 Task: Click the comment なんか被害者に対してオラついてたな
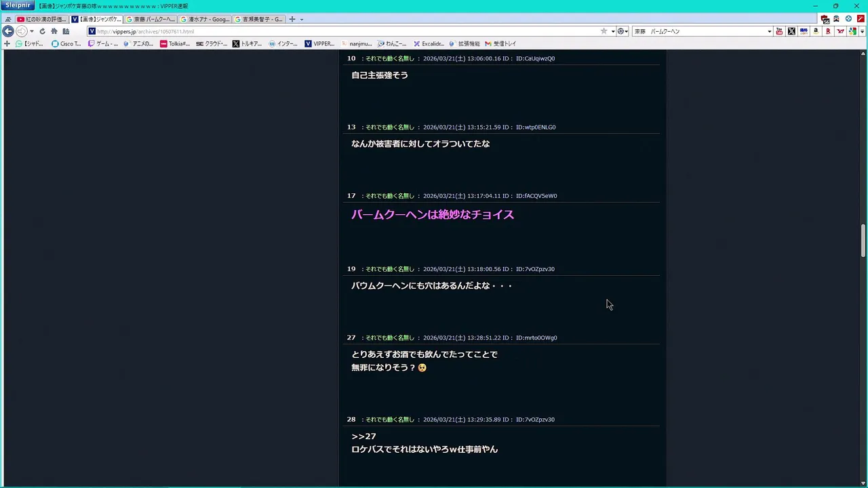[x=420, y=144]
